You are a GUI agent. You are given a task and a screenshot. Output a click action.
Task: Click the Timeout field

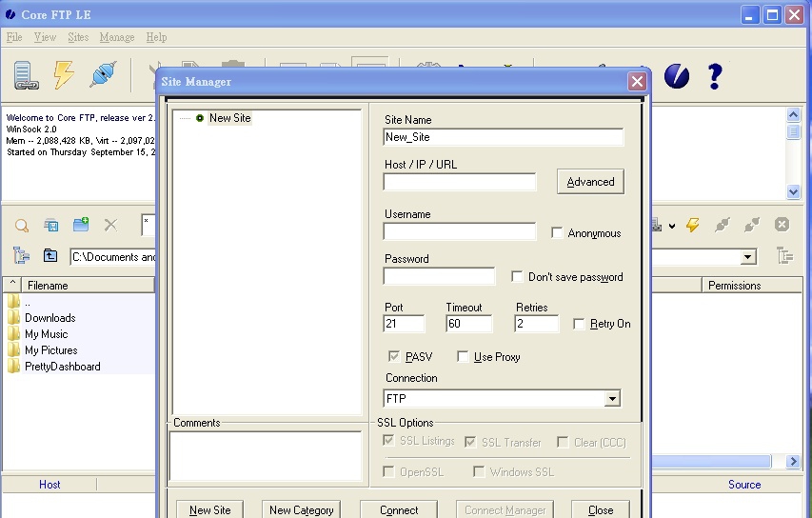click(468, 324)
